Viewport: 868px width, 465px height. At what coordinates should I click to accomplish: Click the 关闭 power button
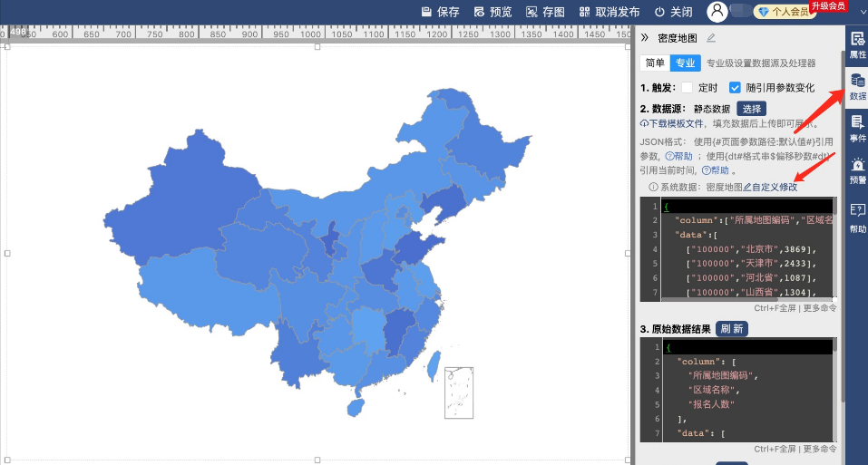click(x=674, y=12)
